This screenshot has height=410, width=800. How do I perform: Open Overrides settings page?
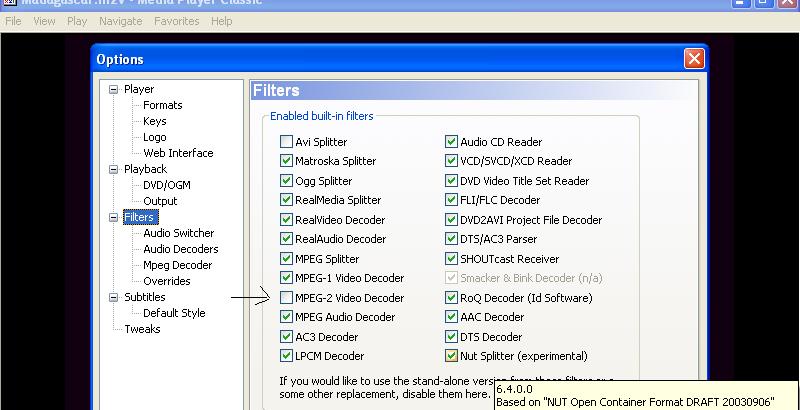[x=167, y=281]
